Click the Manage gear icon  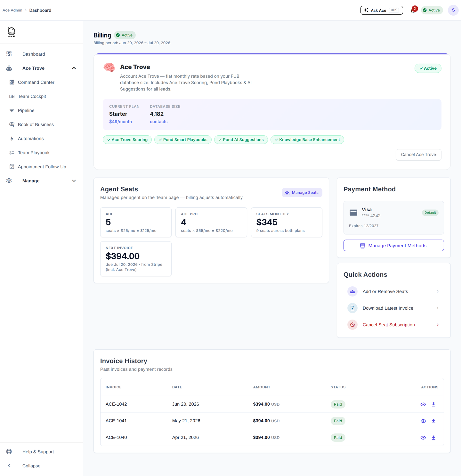point(9,181)
